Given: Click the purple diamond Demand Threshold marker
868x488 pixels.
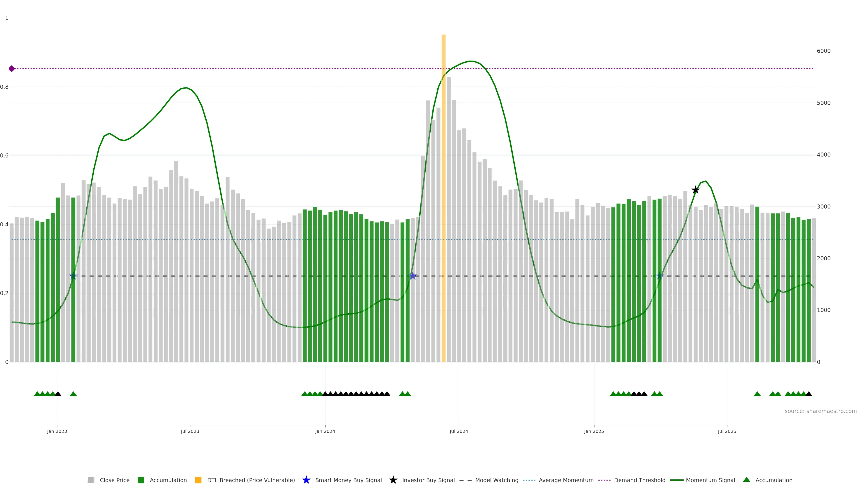Looking at the screenshot, I should point(12,69).
